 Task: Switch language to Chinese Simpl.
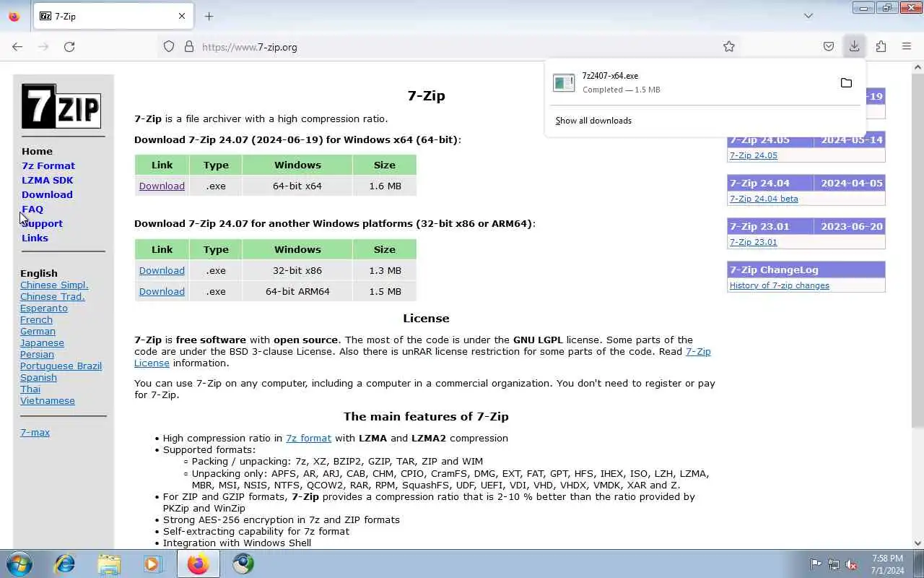coord(54,285)
